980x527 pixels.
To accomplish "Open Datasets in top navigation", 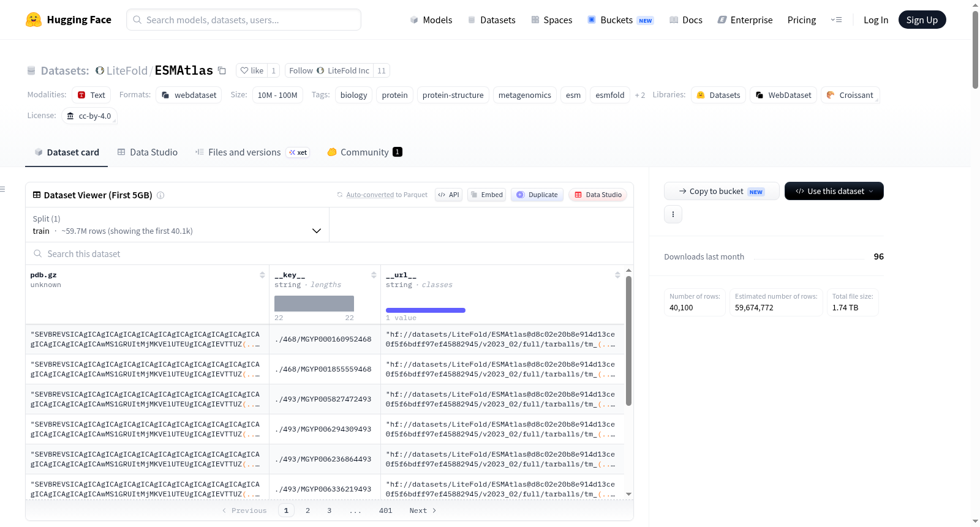I will tap(491, 20).
